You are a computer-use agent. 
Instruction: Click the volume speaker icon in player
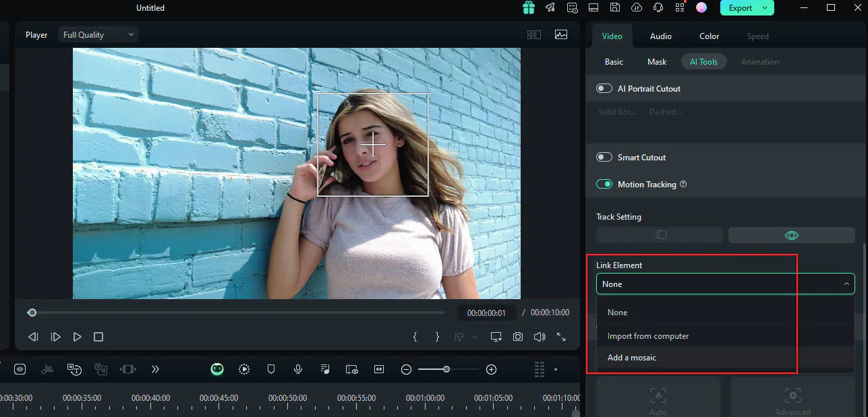coord(539,337)
